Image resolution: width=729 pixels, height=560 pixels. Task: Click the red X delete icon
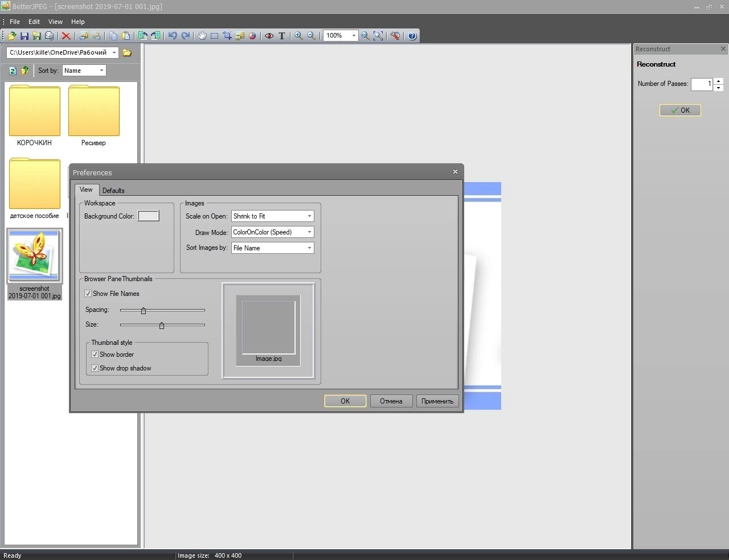coord(66,36)
